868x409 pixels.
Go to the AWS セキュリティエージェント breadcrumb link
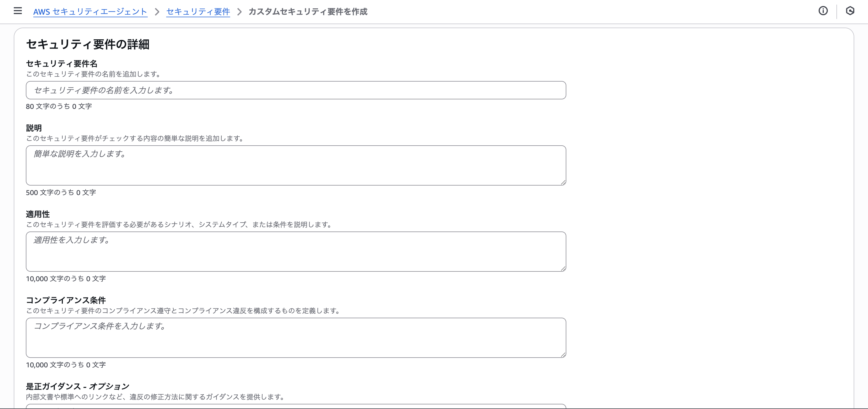(90, 12)
